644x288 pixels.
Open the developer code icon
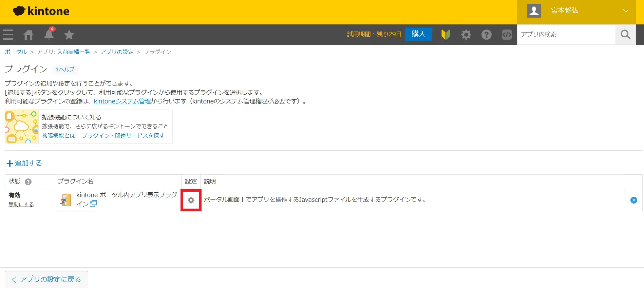pyautogui.click(x=507, y=34)
